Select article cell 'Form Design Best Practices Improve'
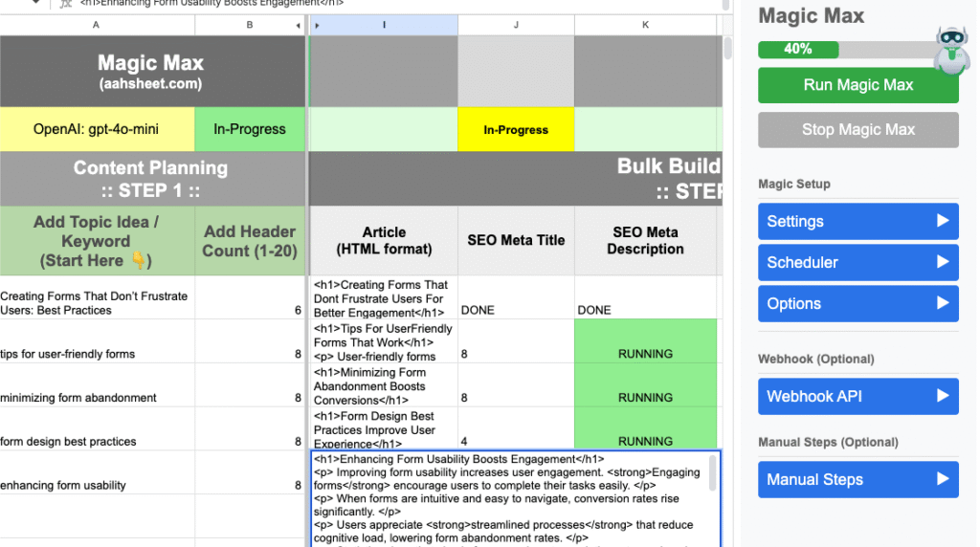The image size is (980, 547). click(384, 429)
